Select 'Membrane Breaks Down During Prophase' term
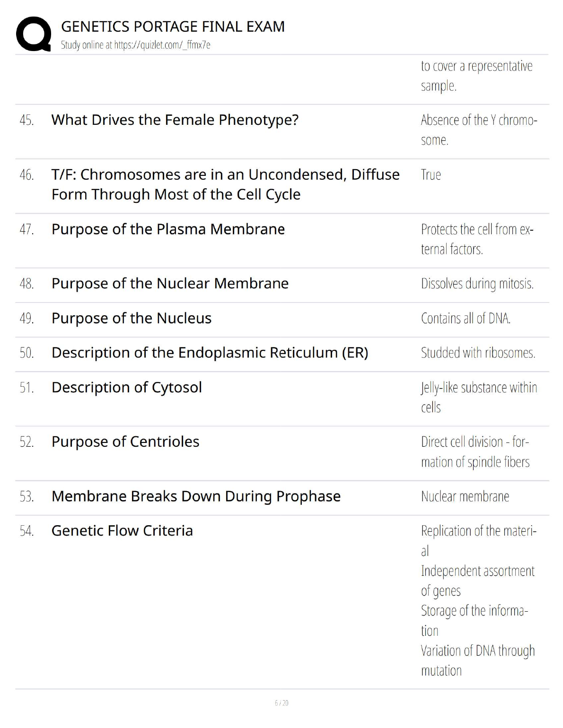Image resolution: width=563 pixels, height=728 pixels. point(196,496)
